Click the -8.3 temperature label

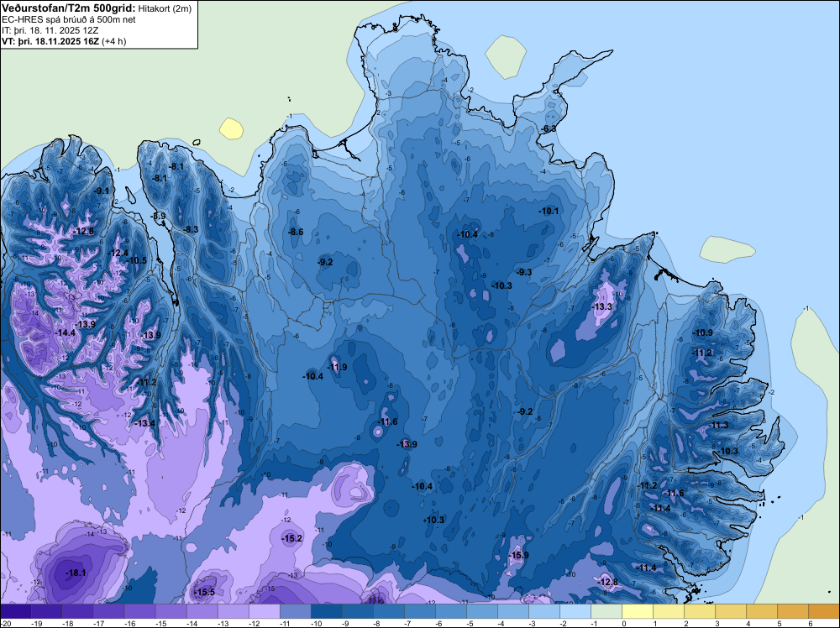coord(192,229)
